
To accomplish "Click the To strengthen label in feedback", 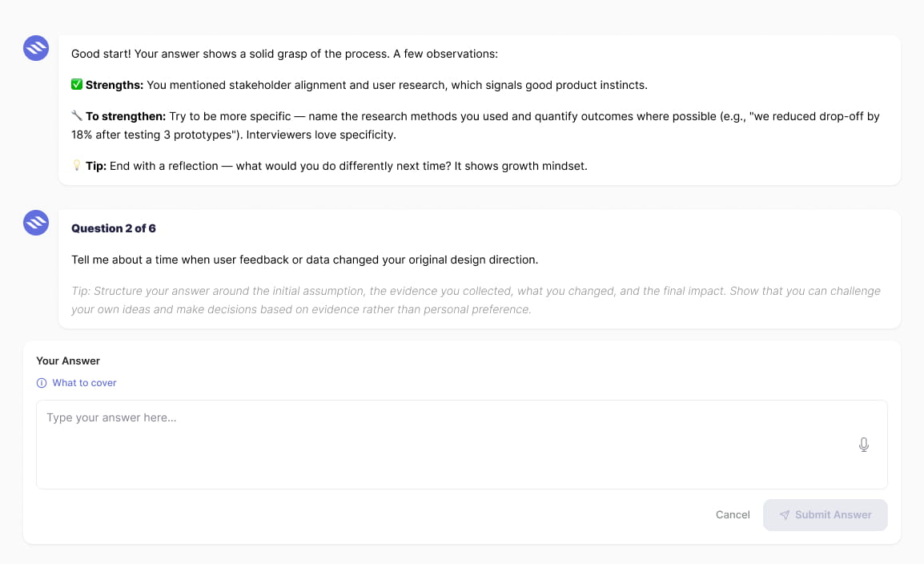I will pyautogui.click(x=126, y=116).
